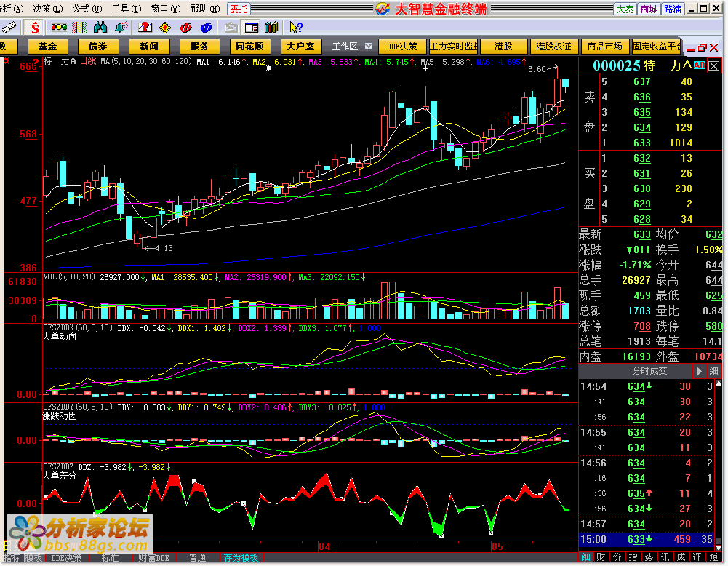728x566 pixels.
Task: Click the arrow with question mark help icon
Action: (296, 28)
